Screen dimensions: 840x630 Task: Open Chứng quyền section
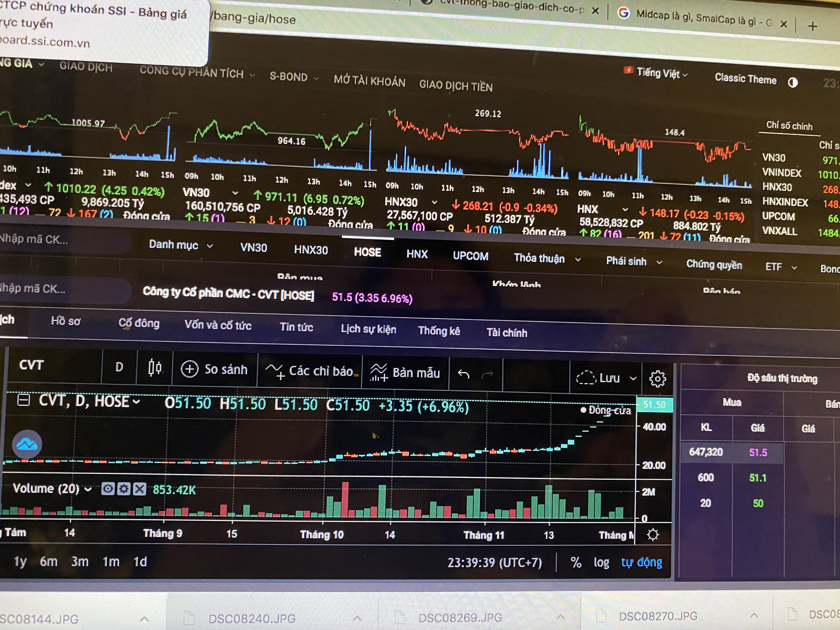714,265
